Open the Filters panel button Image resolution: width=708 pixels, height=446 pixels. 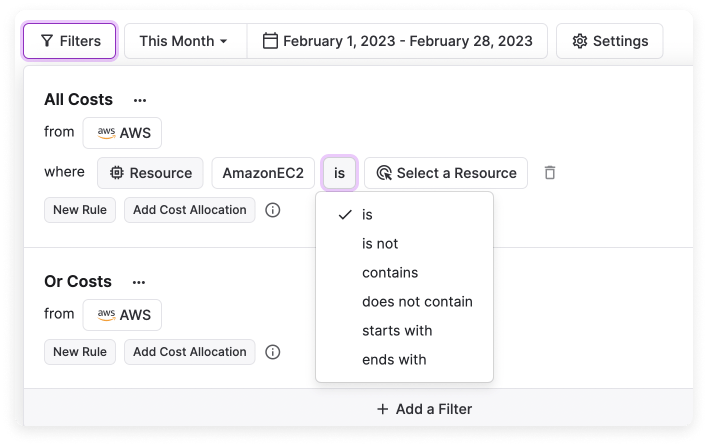pyautogui.click(x=70, y=41)
